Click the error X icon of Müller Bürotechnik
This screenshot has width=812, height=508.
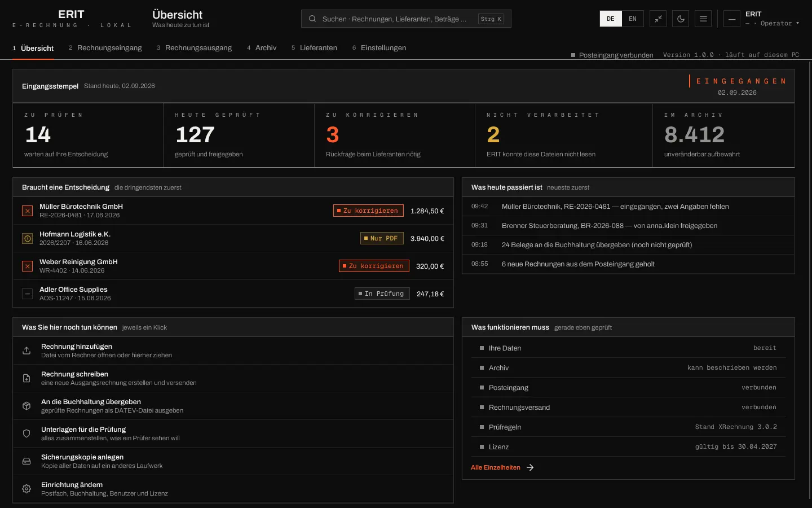(x=27, y=211)
